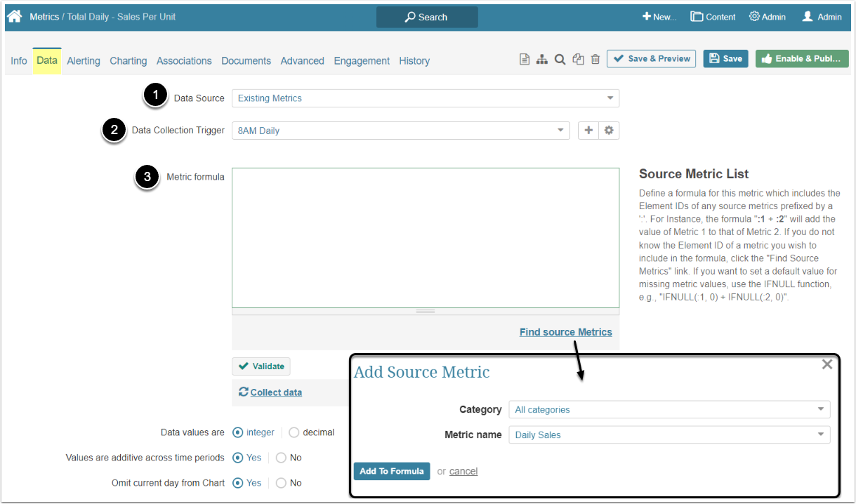
Task: Select No for values additive across periods
Action: pyautogui.click(x=281, y=458)
